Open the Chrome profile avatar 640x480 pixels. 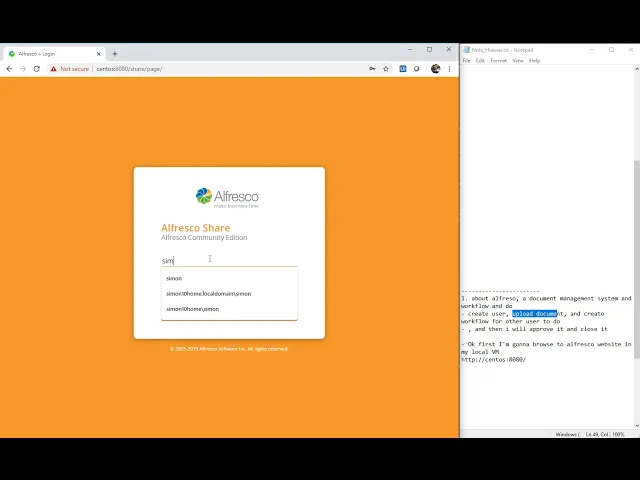tap(436, 69)
